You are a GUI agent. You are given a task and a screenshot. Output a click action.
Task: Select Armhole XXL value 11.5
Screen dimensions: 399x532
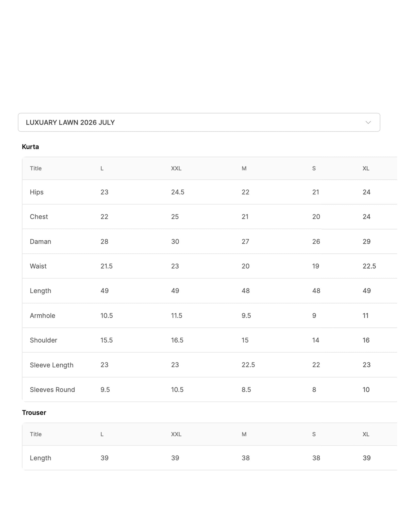(177, 315)
